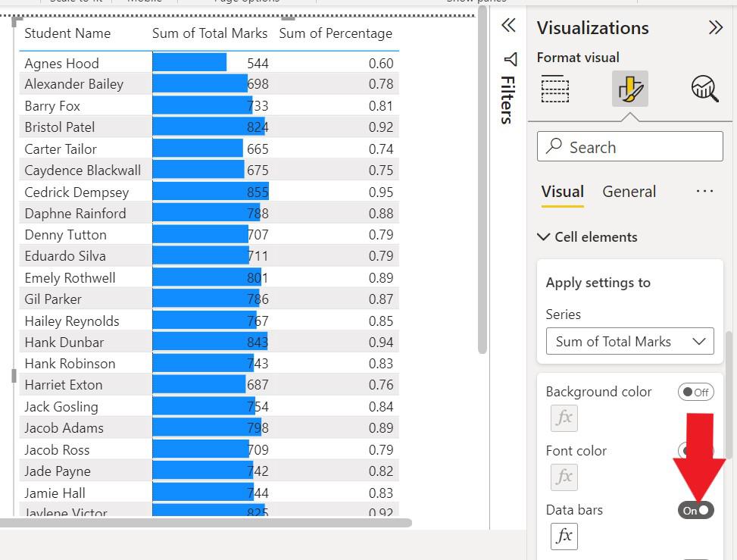The image size is (737, 560).
Task: Collapse the Cell elements section
Action: coord(544,237)
